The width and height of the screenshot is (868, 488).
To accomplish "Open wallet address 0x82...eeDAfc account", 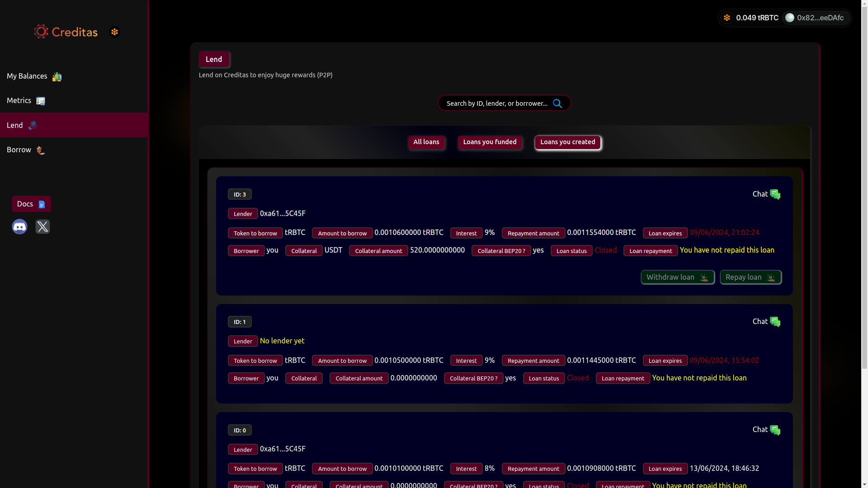I will coord(816,18).
